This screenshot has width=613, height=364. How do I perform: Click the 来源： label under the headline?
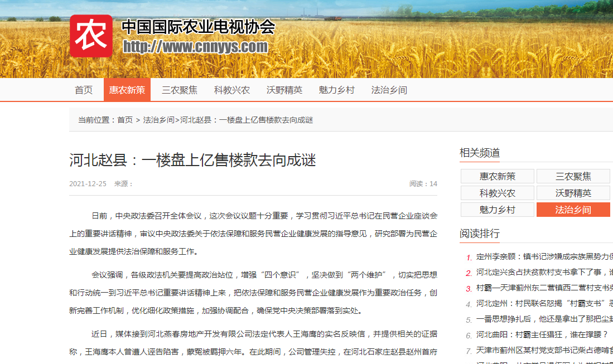coord(123,183)
